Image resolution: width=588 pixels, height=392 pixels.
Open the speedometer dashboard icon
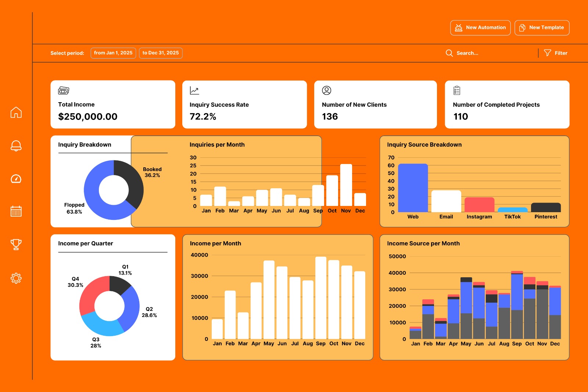click(16, 179)
